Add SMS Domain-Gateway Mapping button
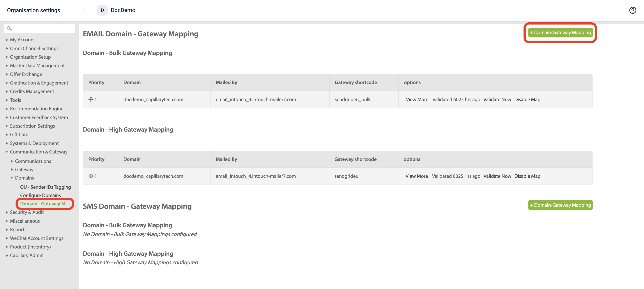This screenshot has height=289, width=644. point(560,205)
